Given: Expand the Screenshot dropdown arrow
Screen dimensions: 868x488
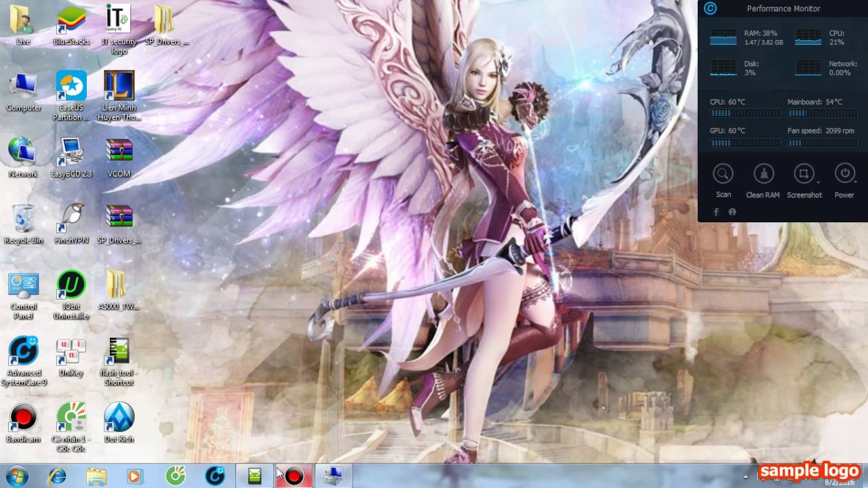Looking at the screenshot, I should pyautogui.click(x=818, y=182).
